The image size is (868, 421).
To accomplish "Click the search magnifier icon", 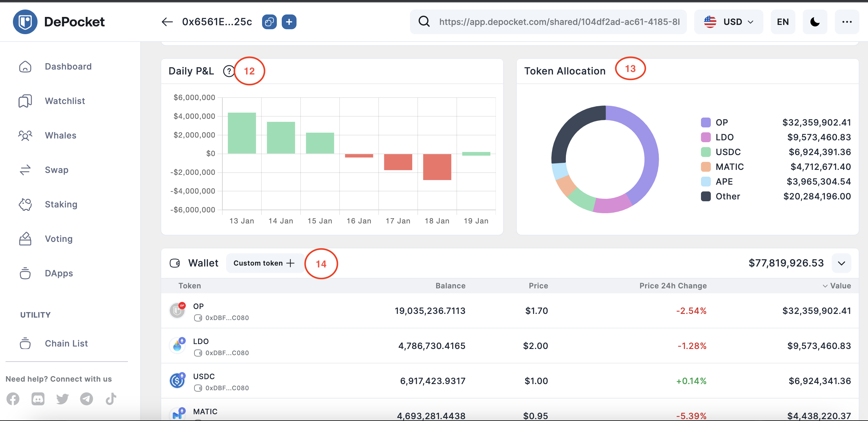I will coord(424,22).
